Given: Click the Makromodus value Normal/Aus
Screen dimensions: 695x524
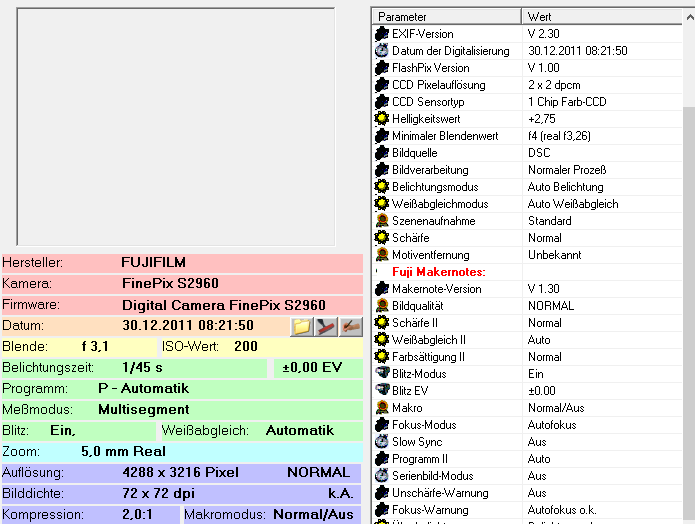Looking at the screenshot, I should [x=313, y=514].
